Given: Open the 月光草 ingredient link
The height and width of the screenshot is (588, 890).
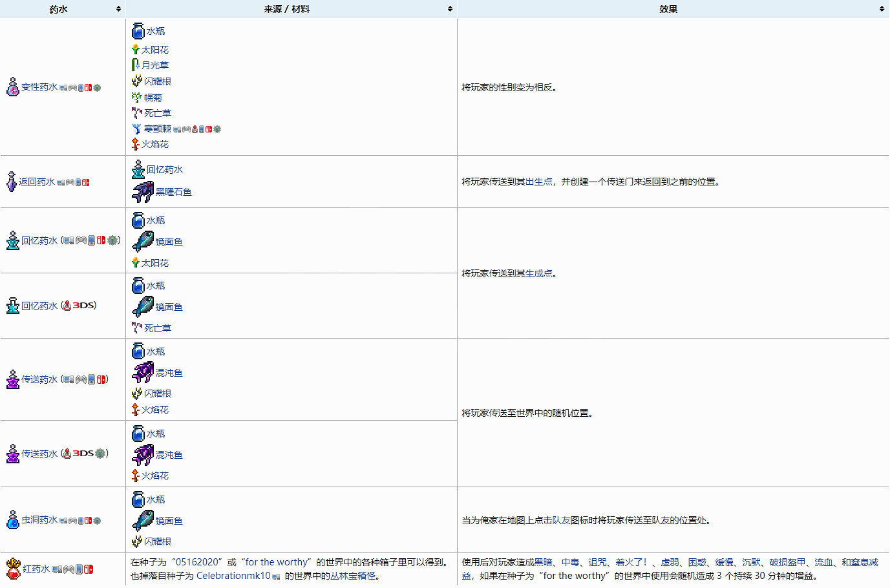Looking at the screenshot, I should point(155,65).
